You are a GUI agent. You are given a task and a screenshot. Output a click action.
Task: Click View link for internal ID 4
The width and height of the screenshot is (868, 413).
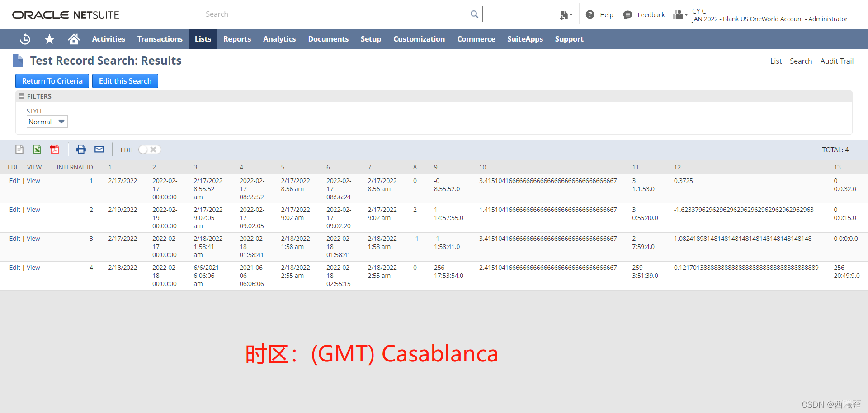33,268
